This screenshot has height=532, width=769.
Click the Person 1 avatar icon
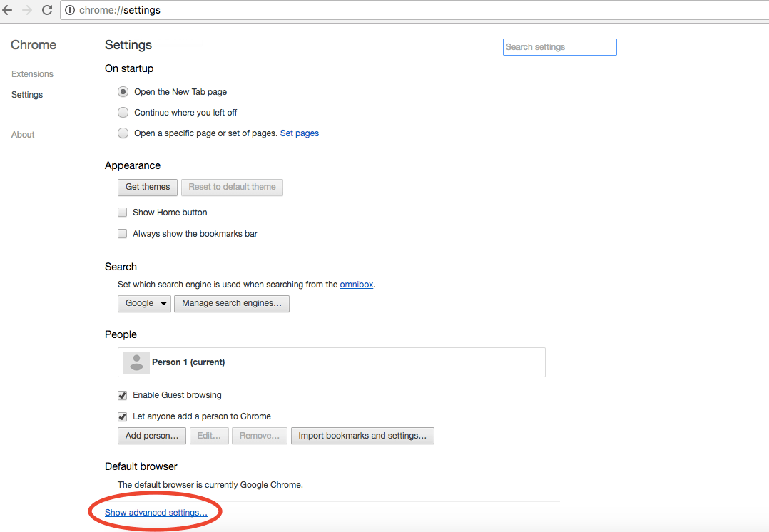point(136,362)
